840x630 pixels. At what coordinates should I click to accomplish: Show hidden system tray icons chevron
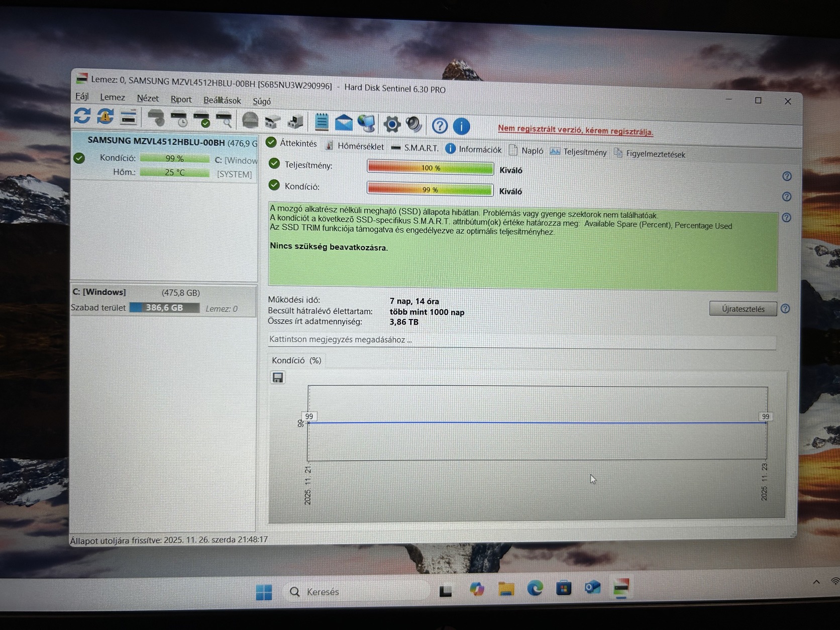pos(816,582)
